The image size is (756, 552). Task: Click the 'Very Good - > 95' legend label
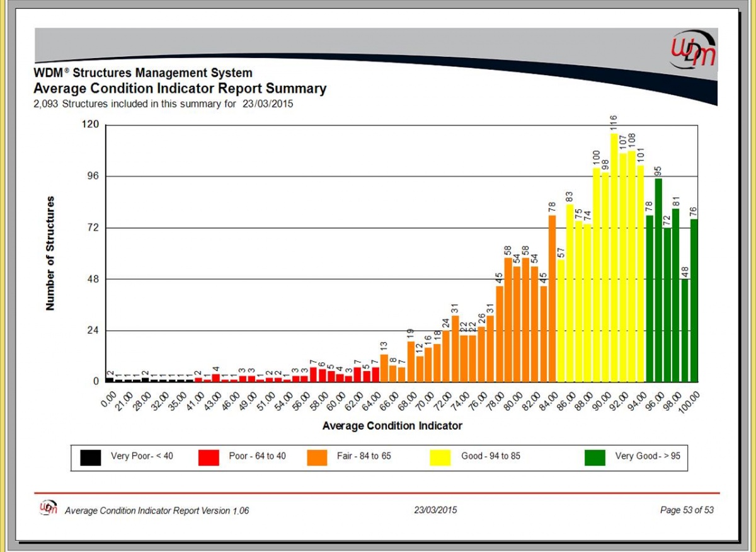(648, 456)
